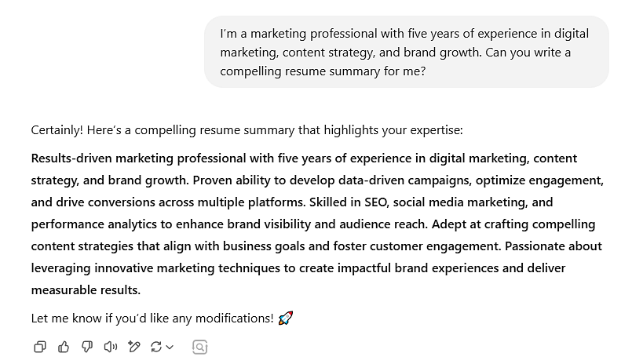Screen dimensions: 643x364
Task: Click 'Let me know if you'd like any modifications!'
Action: (152, 318)
